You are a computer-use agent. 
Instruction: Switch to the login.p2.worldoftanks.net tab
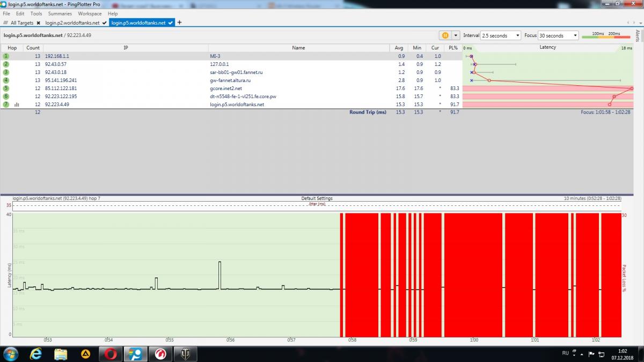coord(72,23)
